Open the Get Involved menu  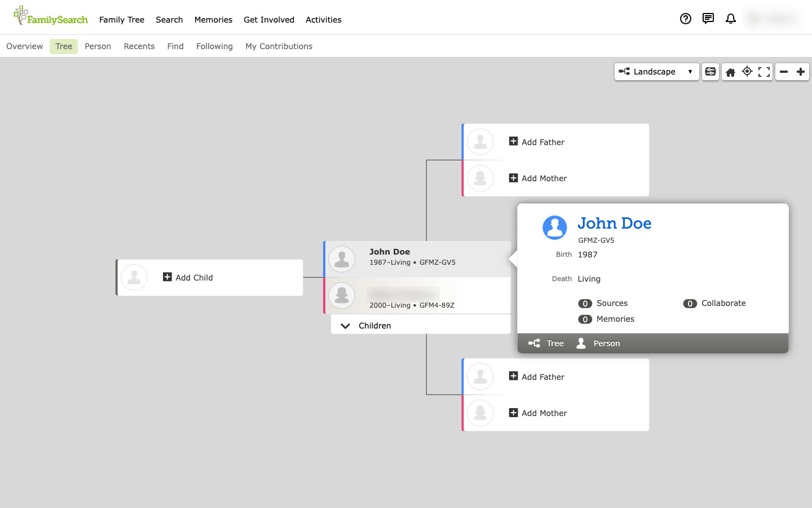coord(269,20)
